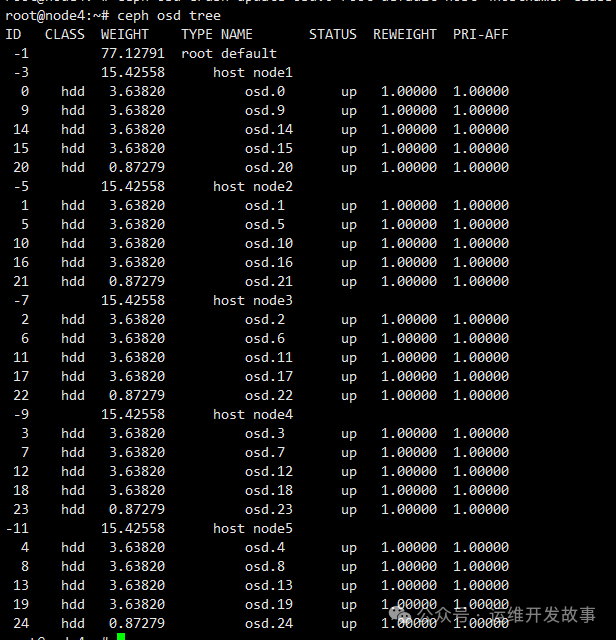Click the 'ceph osd tree' command text
The image size is (616, 640).
tap(169, 16)
